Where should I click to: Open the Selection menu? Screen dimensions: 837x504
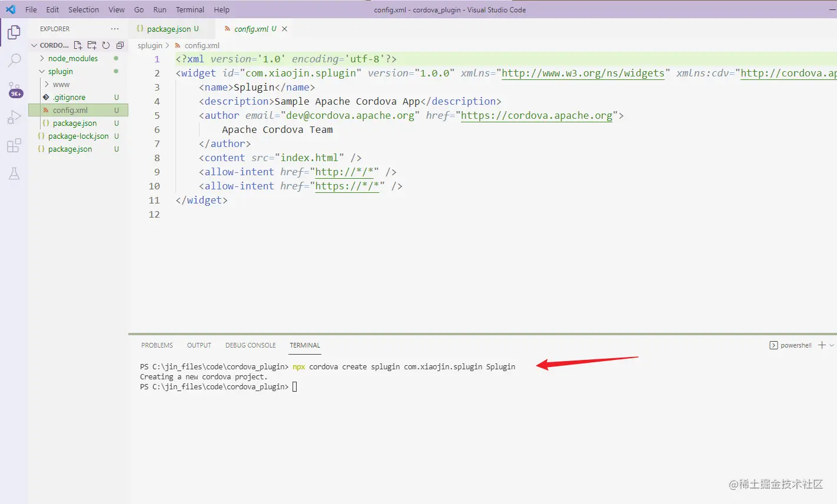pos(84,9)
